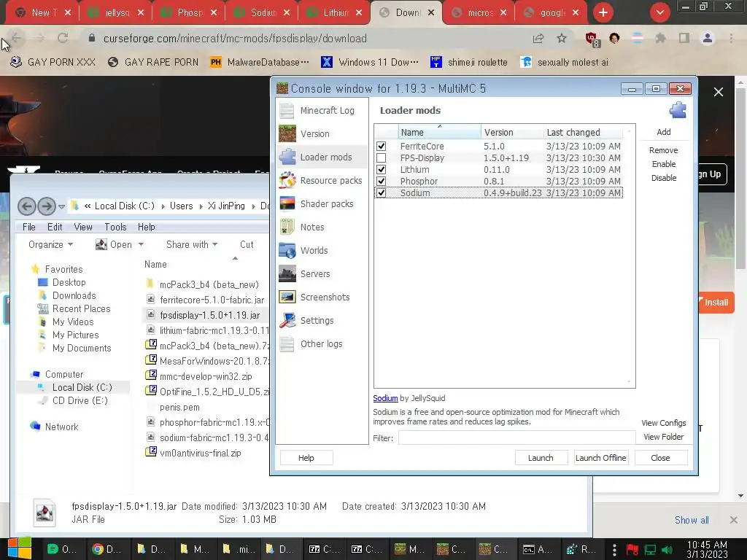Click the Help button in MultiMC

pyautogui.click(x=306, y=458)
